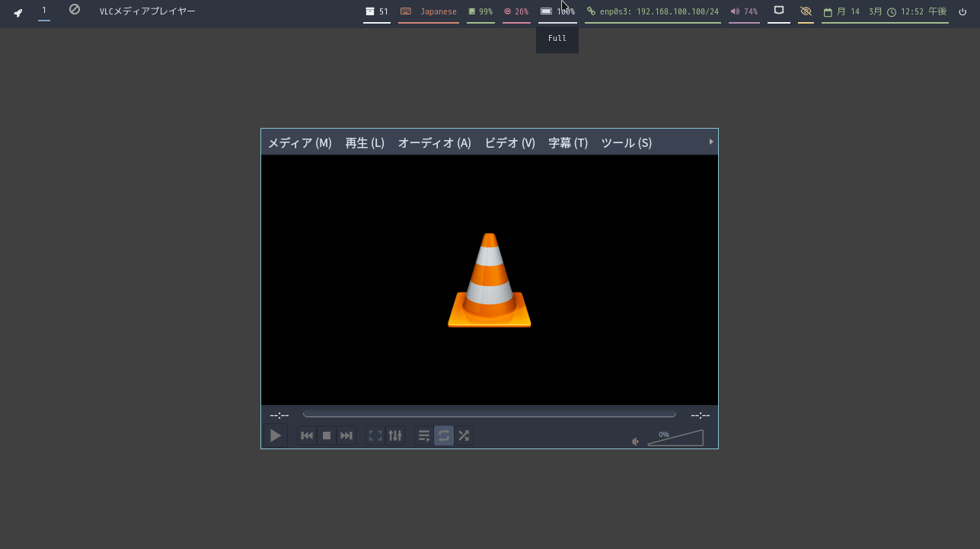The width and height of the screenshot is (980, 549).
Task: Toggle random shuffle playback
Action: pos(464,436)
